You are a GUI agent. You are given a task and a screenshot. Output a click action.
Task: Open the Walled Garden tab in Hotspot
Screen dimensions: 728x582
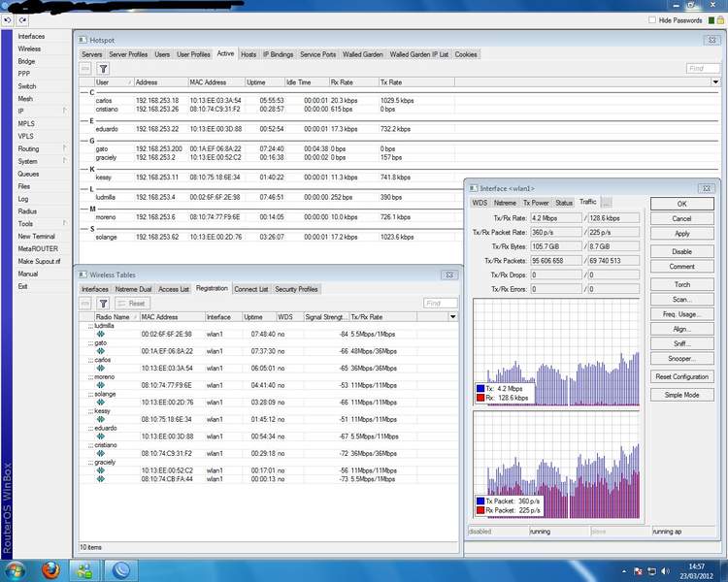363,54
